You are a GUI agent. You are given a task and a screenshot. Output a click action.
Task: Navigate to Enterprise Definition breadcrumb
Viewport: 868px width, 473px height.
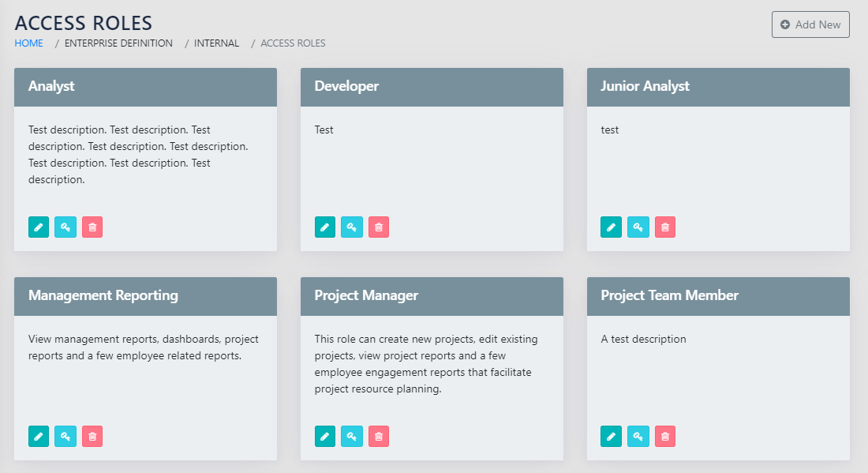pos(118,43)
